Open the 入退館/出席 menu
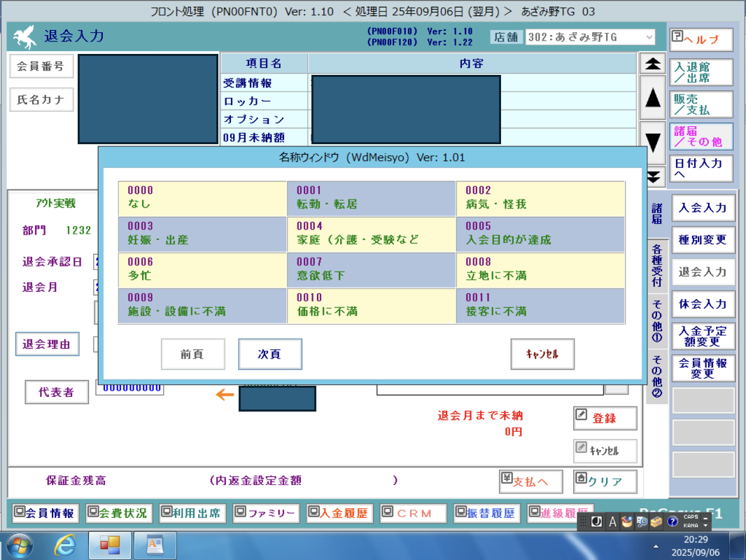Image resolution: width=746 pixels, height=560 pixels. pyautogui.click(x=701, y=73)
